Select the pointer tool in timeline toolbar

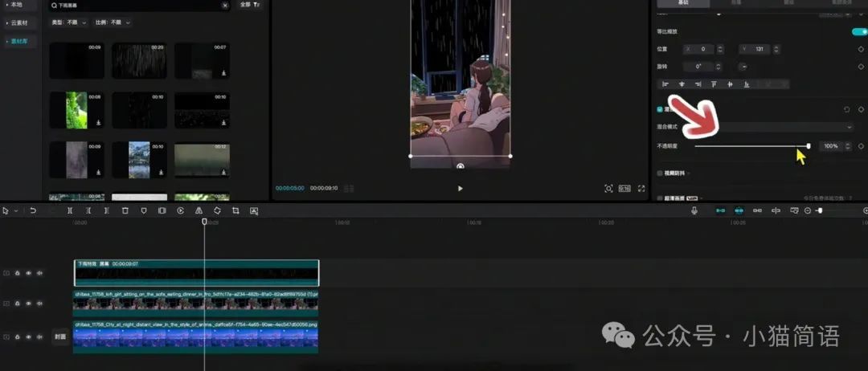coord(6,210)
